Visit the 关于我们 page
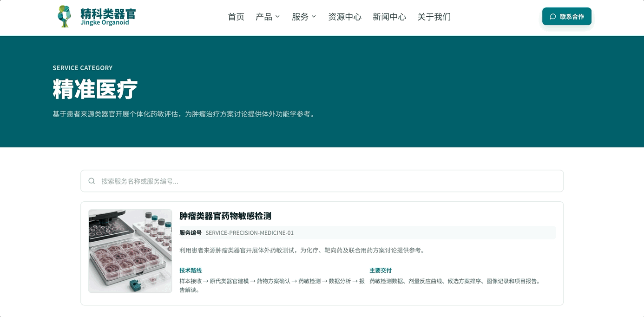This screenshot has height=317, width=644. click(x=434, y=17)
